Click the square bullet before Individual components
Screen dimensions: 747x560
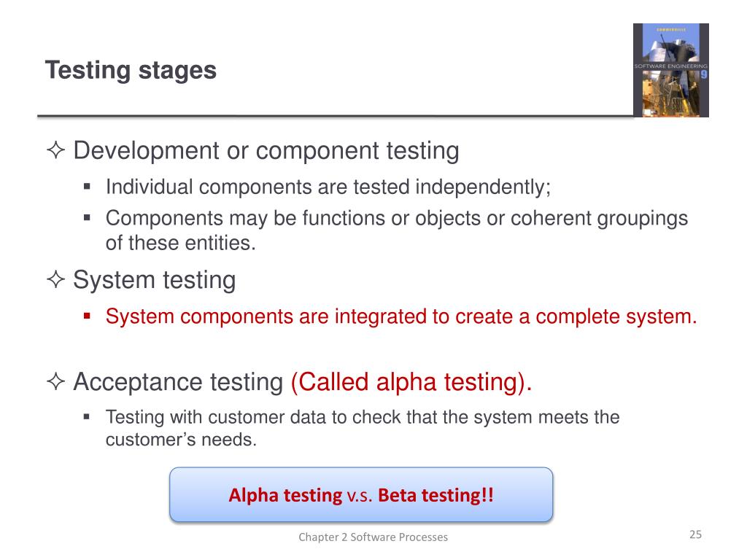[x=87, y=187]
